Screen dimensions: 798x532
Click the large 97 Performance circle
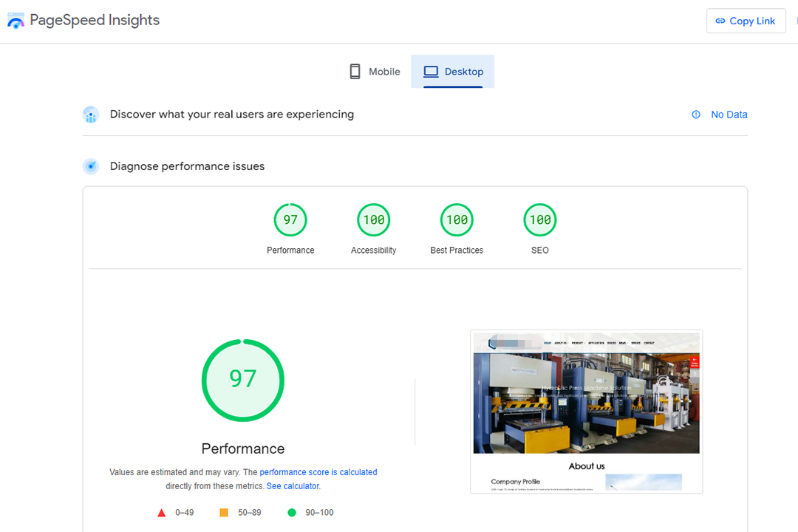243,381
